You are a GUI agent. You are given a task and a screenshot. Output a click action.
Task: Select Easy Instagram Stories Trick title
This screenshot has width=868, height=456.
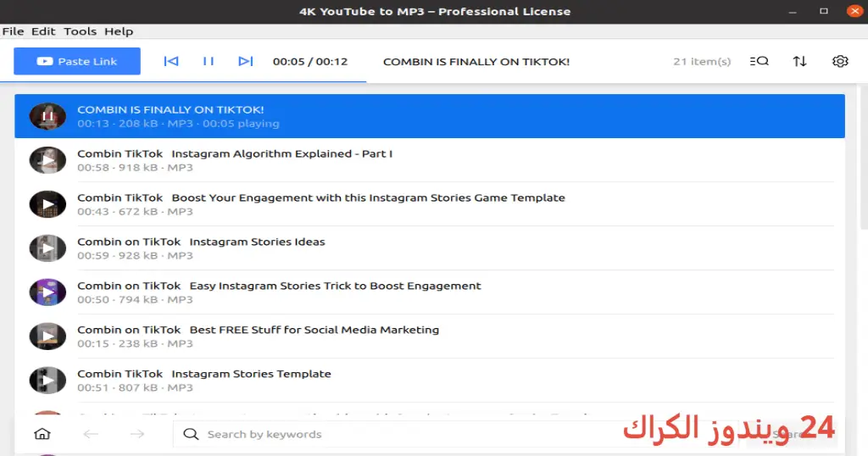[x=279, y=286]
